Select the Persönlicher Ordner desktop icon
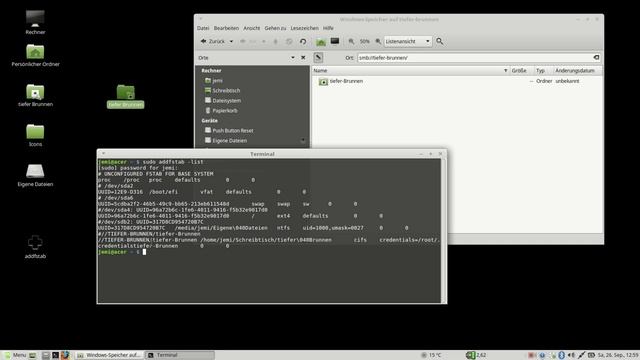 tap(35, 56)
